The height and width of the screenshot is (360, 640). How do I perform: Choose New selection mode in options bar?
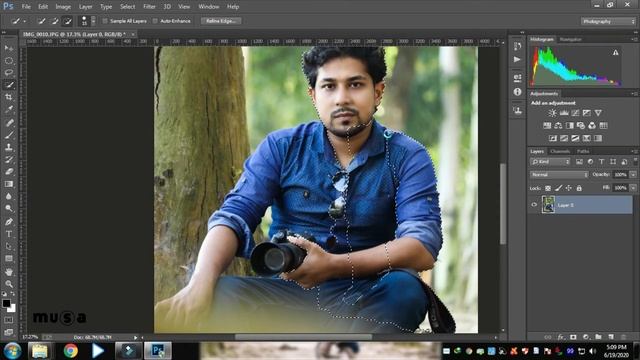41,21
